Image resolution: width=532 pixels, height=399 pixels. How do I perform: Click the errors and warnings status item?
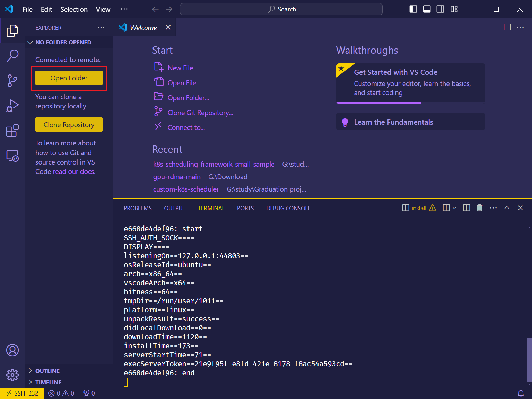click(x=61, y=393)
